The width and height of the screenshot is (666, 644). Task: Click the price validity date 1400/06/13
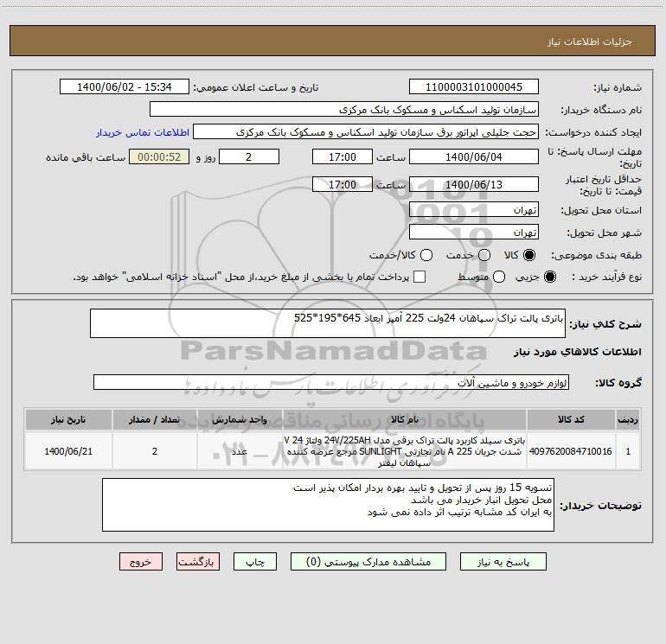click(x=474, y=184)
